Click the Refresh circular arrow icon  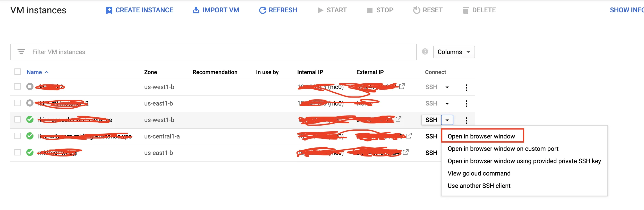pos(262,10)
